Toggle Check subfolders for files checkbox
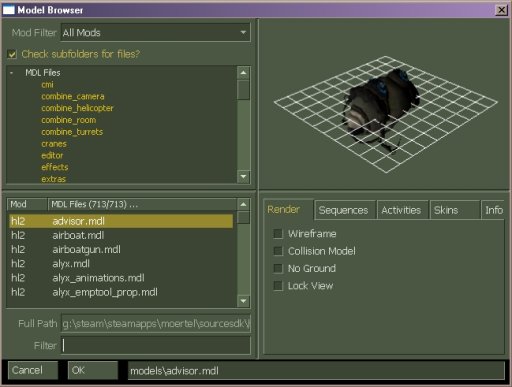 (x=12, y=54)
